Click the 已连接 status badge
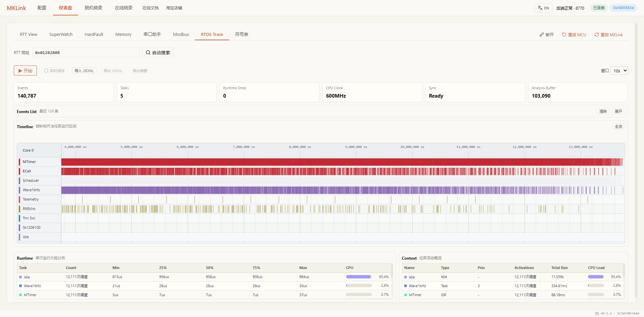Viewport: 644px width, 317px height. click(x=599, y=8)
